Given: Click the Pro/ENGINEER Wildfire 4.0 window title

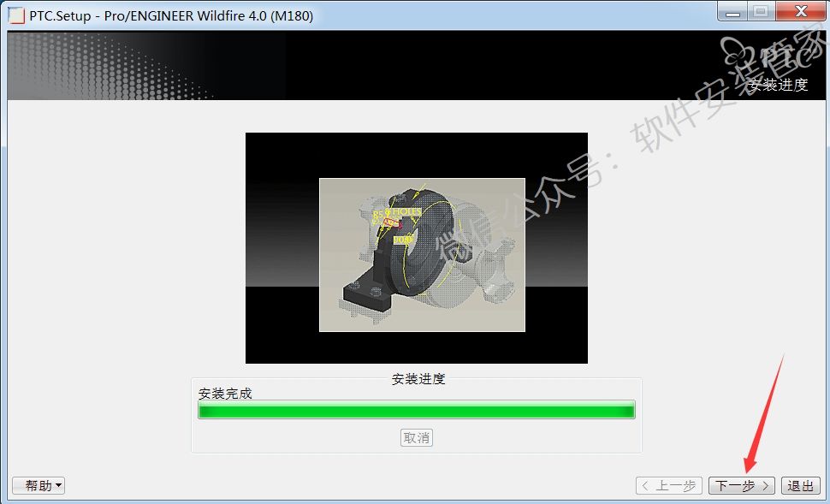Looking at the screenshot, I should coord(171,15).
